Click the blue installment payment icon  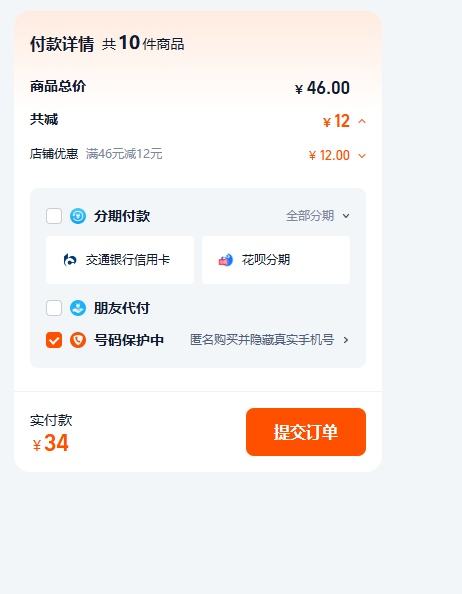click(x=78, y=216)
